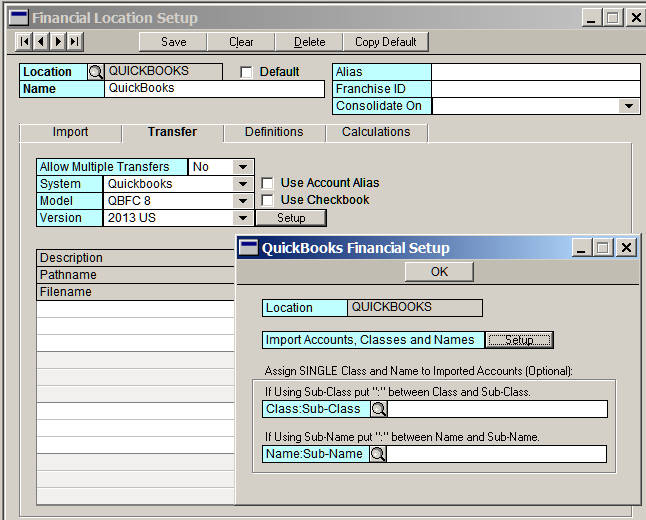The height and width of the screenshot is (520, 646).
Task: Enable Use Checkbook checkbox
Action: [267, 200]
